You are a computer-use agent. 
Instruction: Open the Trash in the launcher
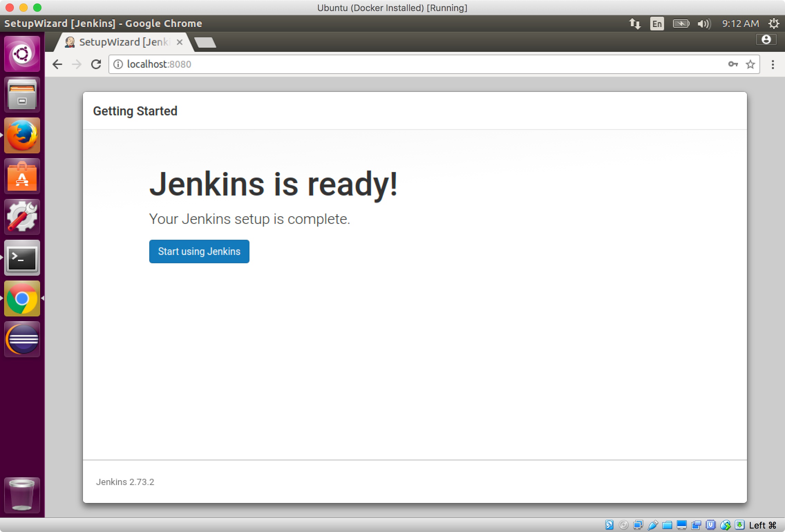(22, 495)
